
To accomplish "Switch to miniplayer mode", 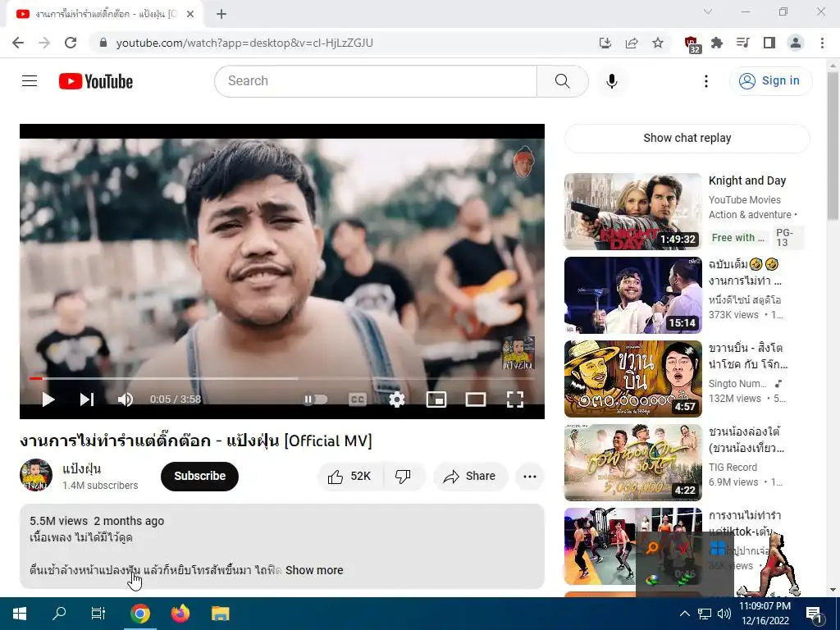I will [x=436, y=399].
